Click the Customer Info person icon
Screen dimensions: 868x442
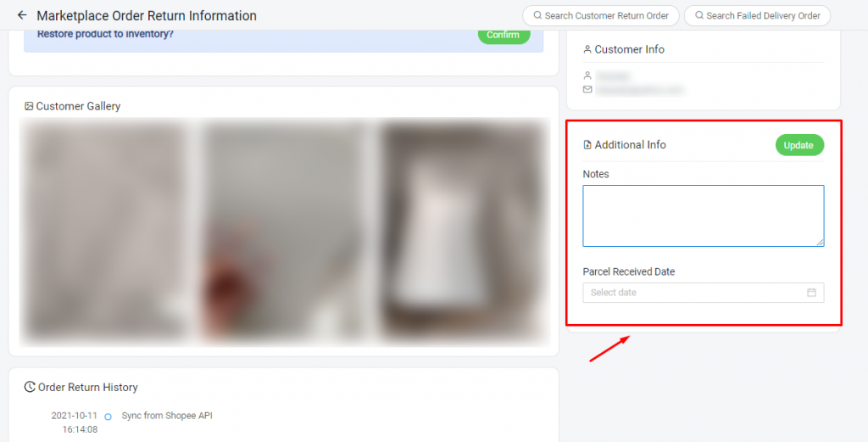pyautogui.click(x=587, y=49)
